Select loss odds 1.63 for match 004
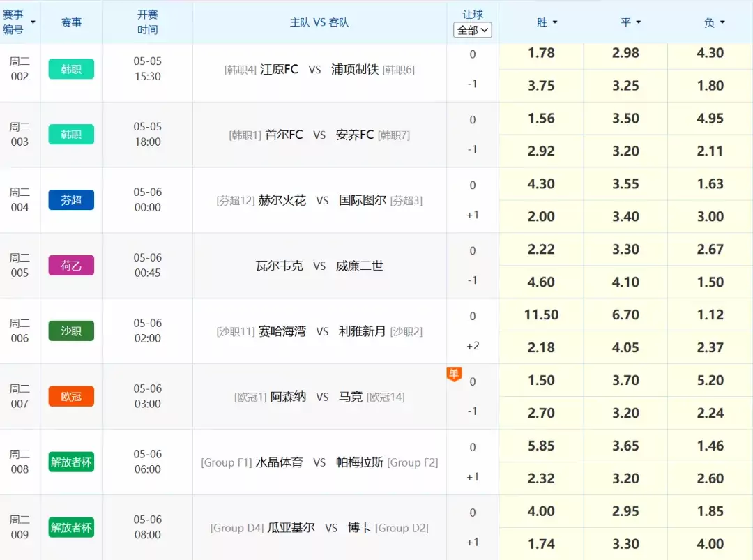This screenshot has width=753, height=560. pyautogui.click(x=710, y=184)
